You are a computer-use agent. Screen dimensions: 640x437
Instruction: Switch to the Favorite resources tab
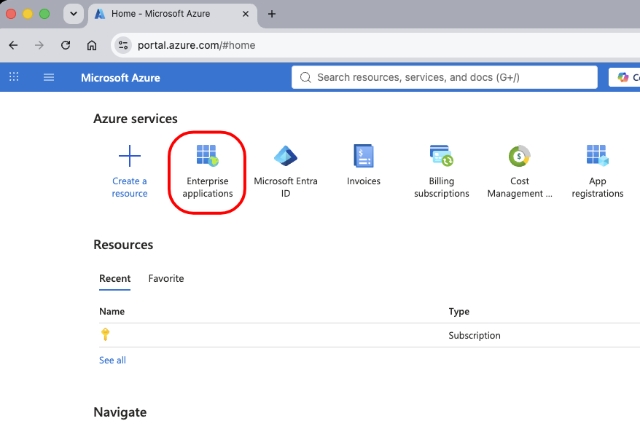166,279
